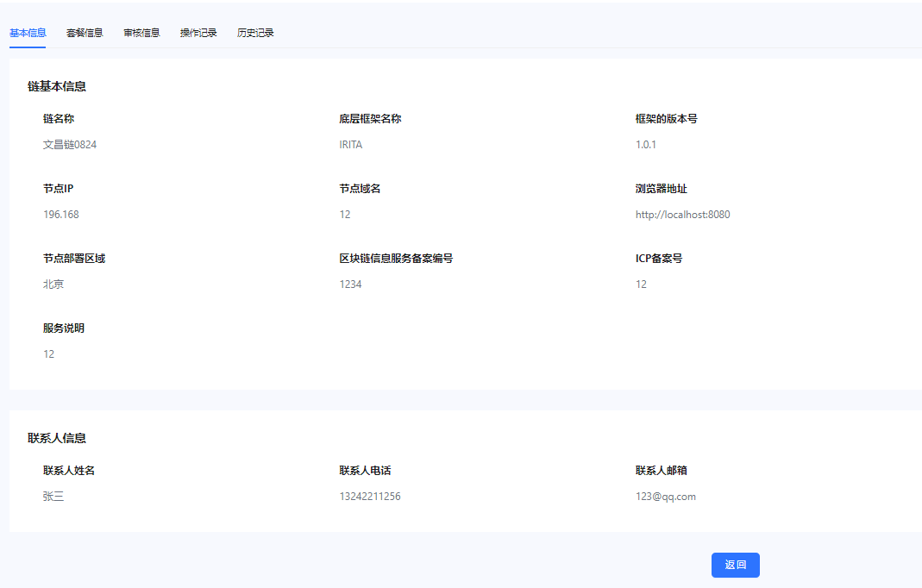This screenshot has width=922, height=588.
Task: Click the 框架的版本号 label
Action: pyautogui.click(x=666, y=119)
